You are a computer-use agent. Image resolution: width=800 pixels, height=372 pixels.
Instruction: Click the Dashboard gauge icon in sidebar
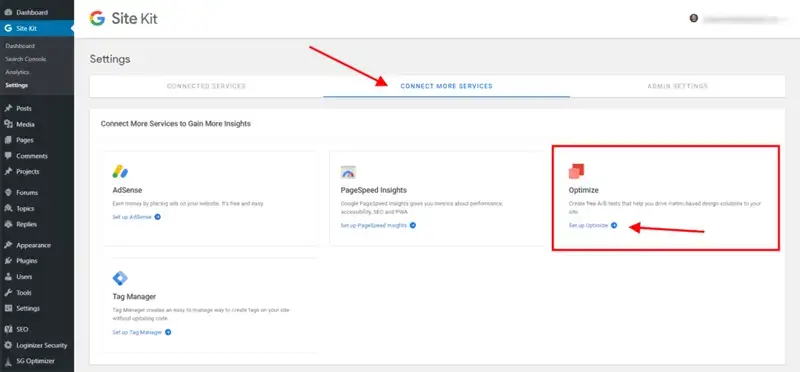(8, 12)
